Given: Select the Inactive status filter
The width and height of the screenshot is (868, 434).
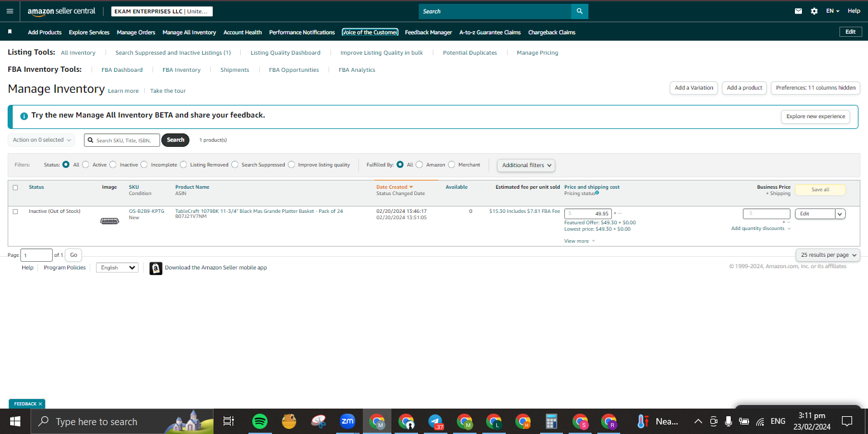Looking at the screenshot, I should [113, 165].
